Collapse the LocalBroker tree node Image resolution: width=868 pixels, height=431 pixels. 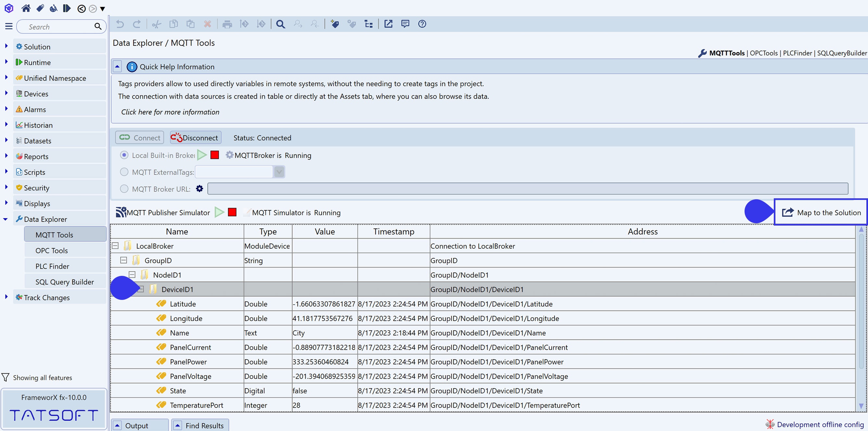(115, 246)
